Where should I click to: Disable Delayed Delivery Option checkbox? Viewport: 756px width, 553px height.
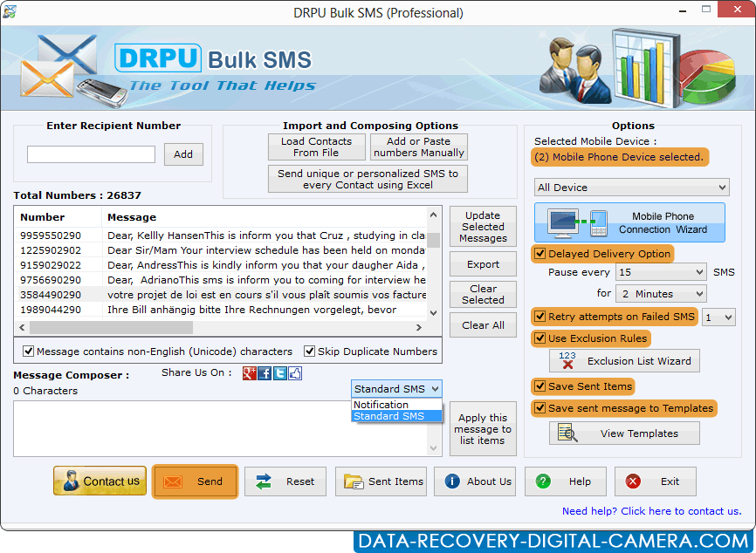coord(540,253)
